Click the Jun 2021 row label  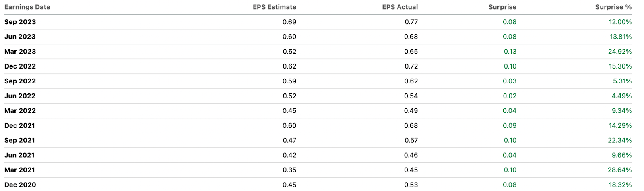pos(20,155)
